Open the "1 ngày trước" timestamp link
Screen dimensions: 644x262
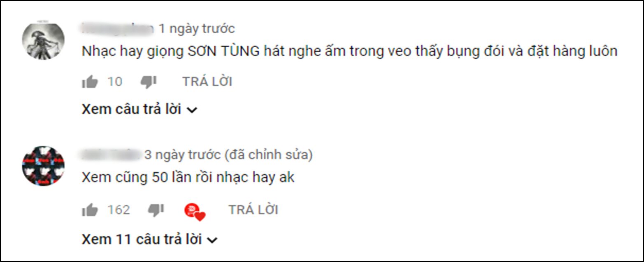click(x=197, y=29)
